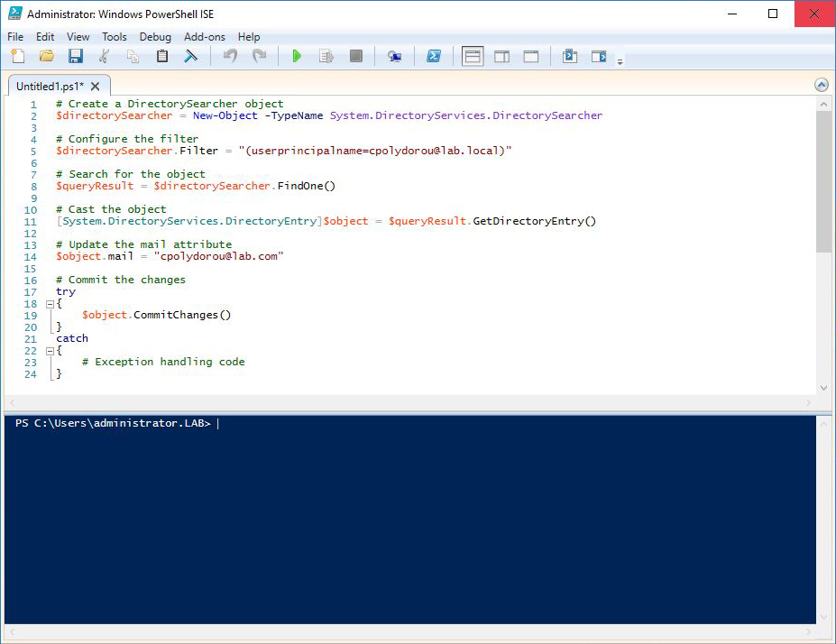The image size is (836, 644).
Task: Collapse the catch block on line 22
Action: pos(50,350)
